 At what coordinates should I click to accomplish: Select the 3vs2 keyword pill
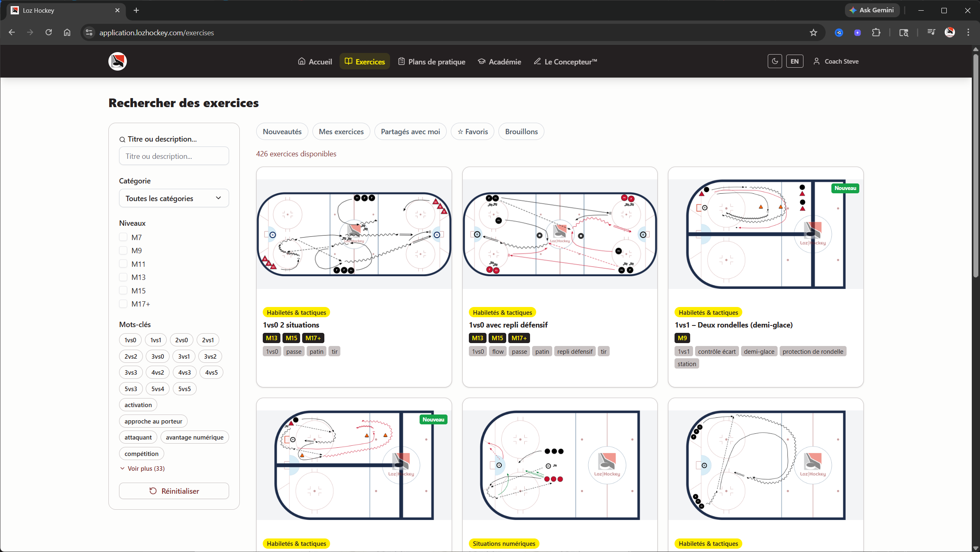tap(210, 356)
